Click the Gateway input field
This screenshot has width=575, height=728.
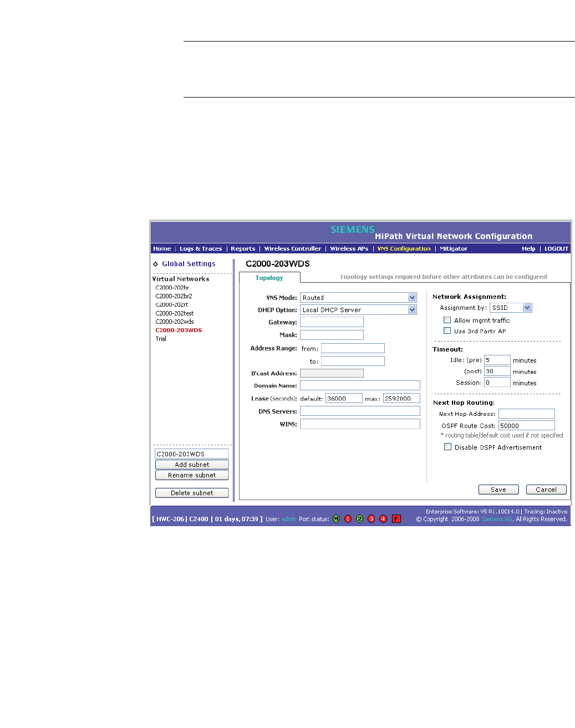(332, 322)
